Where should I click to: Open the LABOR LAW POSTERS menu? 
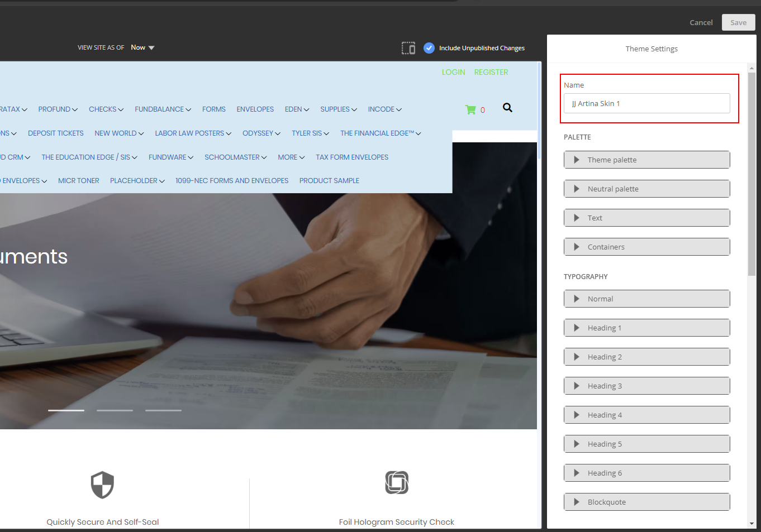[193, 133]
